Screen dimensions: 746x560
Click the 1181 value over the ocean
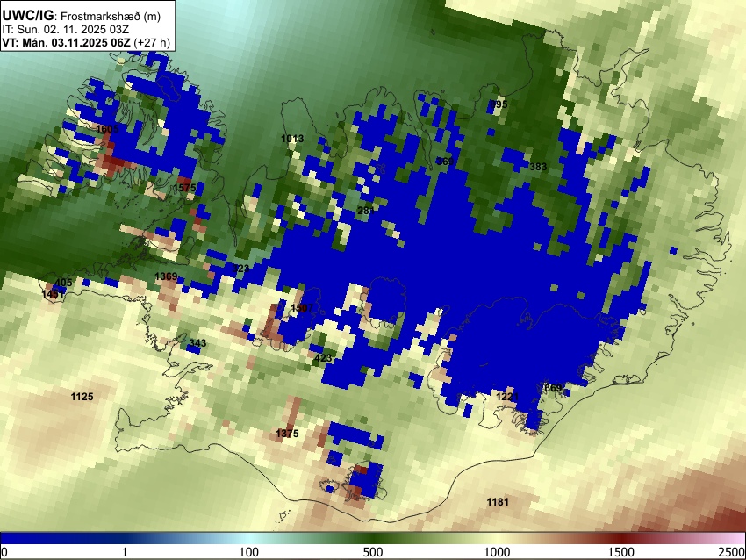[498, 501]
